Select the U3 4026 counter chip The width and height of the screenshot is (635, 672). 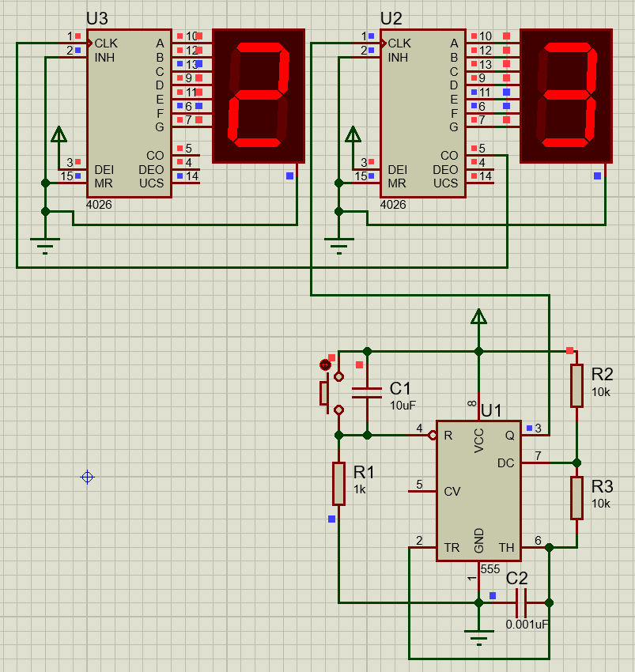(x=128, y=113)
